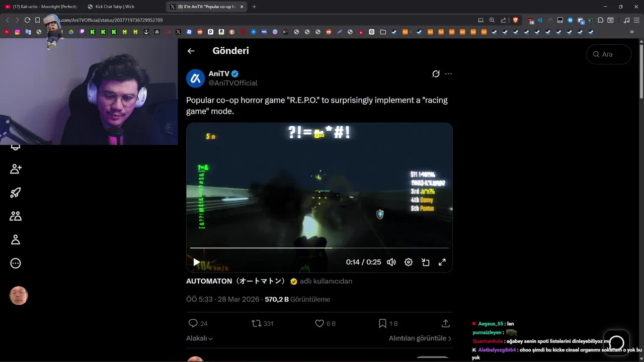Open the Shazam extension
The image size is (644, 362).
tap(570, 20)
